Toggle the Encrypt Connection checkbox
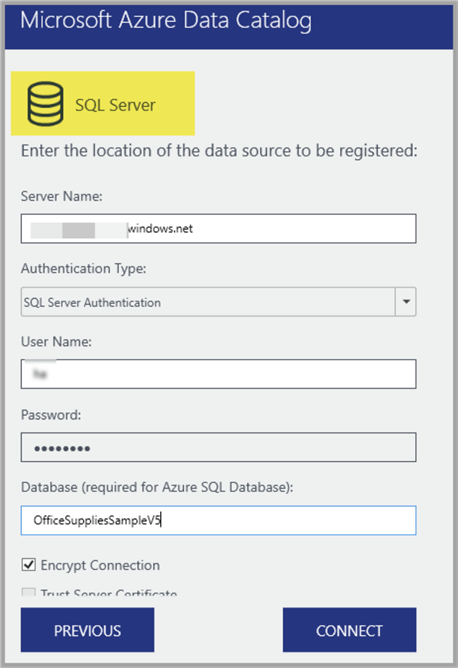Screen dimensions: 458x668 pyautogui.click(x=29, y=565)
